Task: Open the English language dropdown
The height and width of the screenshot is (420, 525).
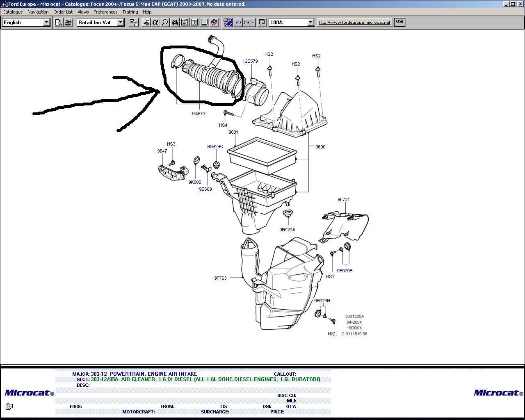Action: point(47,23)
